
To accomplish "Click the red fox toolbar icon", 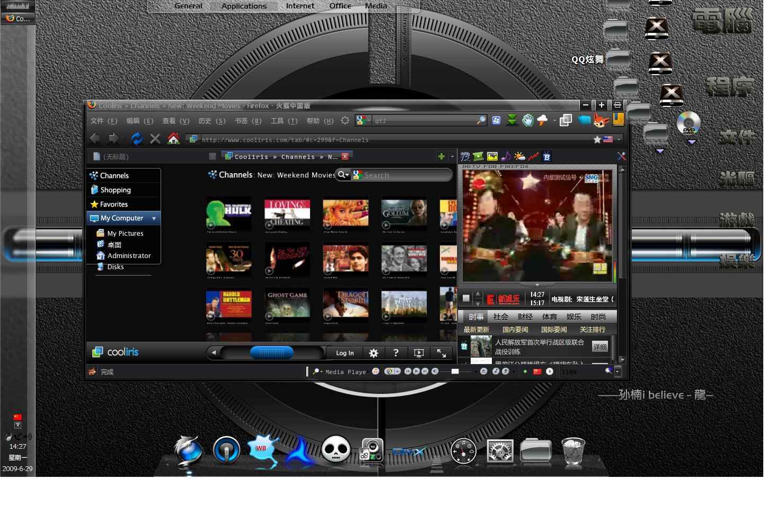I will click(601, 120).
